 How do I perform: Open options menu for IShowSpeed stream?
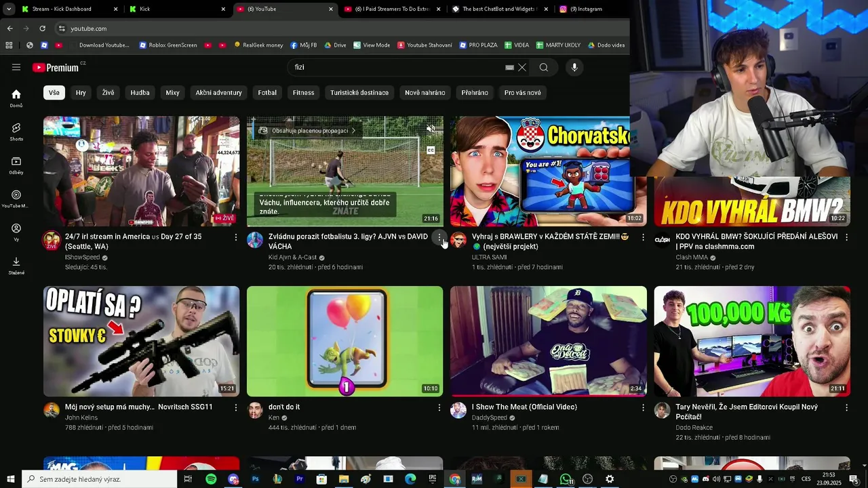point(236,237)
